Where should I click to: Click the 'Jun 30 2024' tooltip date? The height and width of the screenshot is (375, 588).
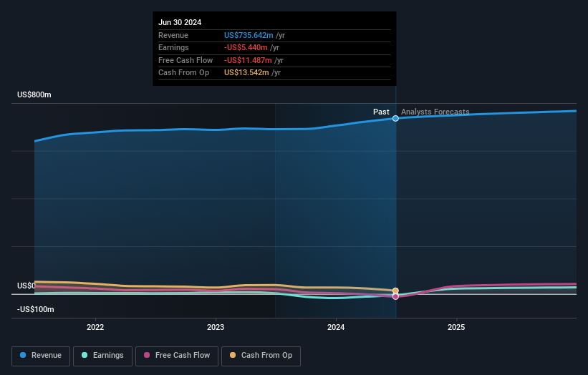pos(180,22)
